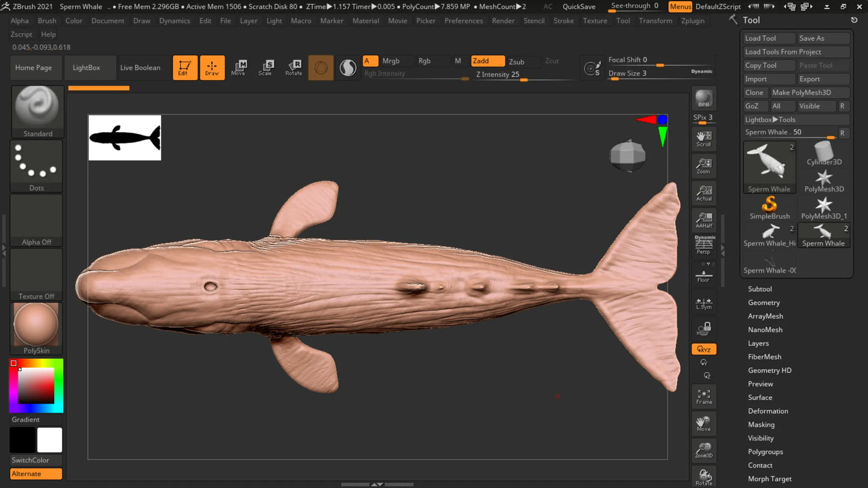Pick a color in the color picker square
The width and height of the screenshot is (868, 488).
click(x=36, y=385)
